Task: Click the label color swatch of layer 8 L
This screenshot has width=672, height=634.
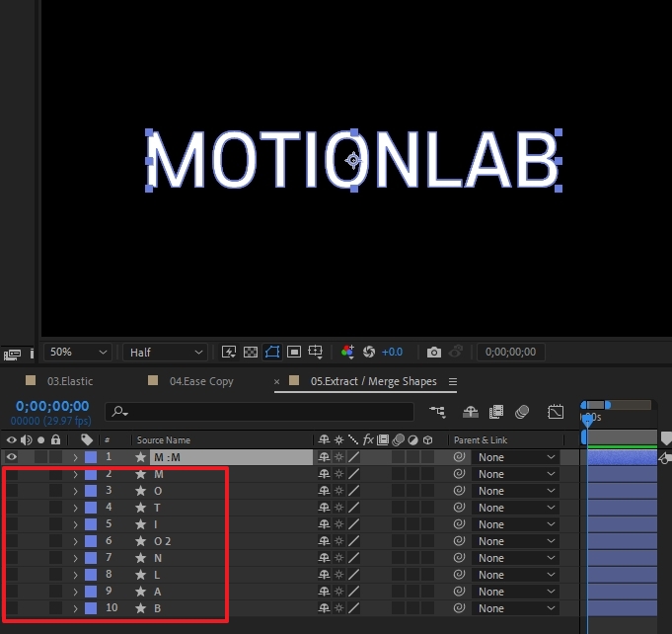Action: [91, 575]
